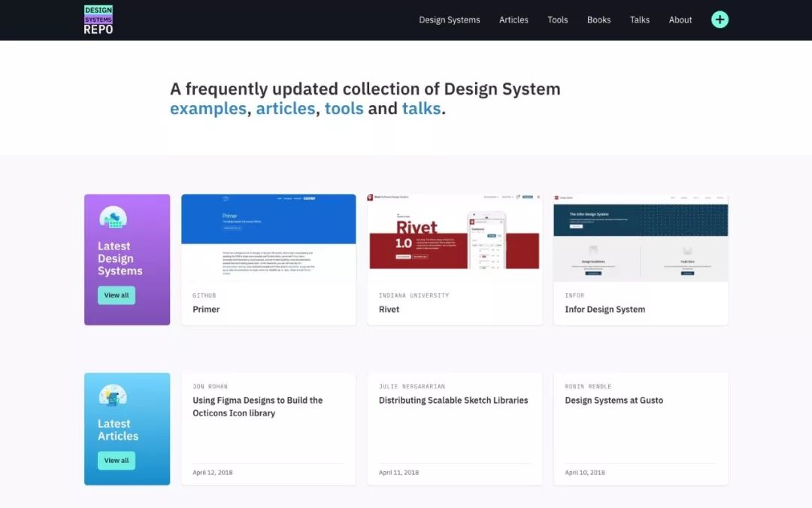Image resolution: width=812 pixels, height=508 pixels.
Task: Open the Primer screenshot thumbnail
Action: coord(268,237)
